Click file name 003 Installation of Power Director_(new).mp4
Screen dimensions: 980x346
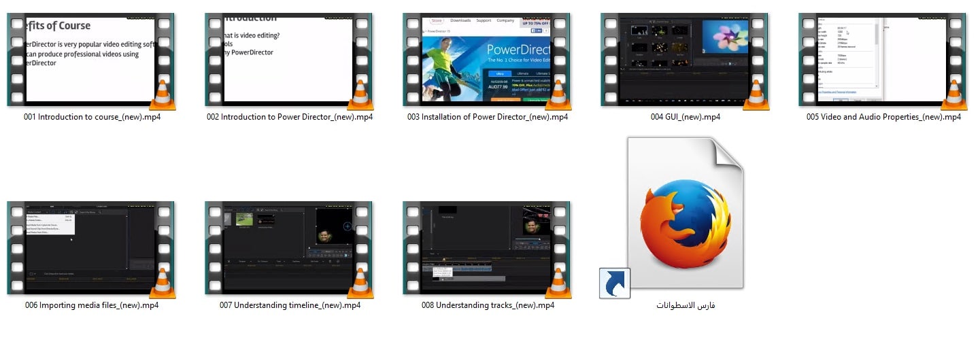(488, 117)
